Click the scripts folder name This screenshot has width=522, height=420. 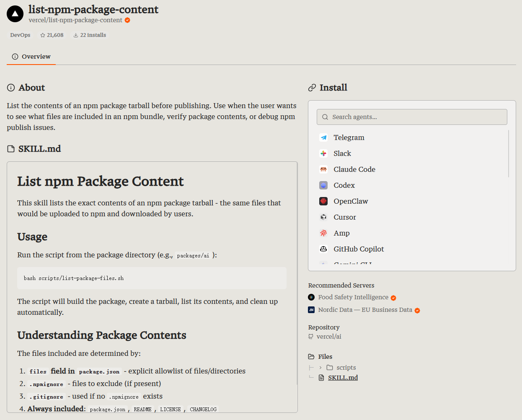click(346, 368)
